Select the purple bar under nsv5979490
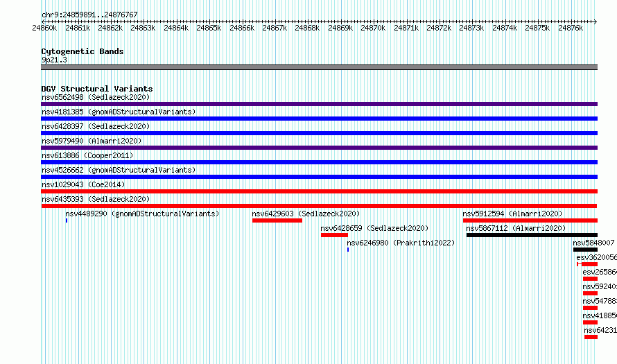The image size is (617, 364). [x=319, y=148]
